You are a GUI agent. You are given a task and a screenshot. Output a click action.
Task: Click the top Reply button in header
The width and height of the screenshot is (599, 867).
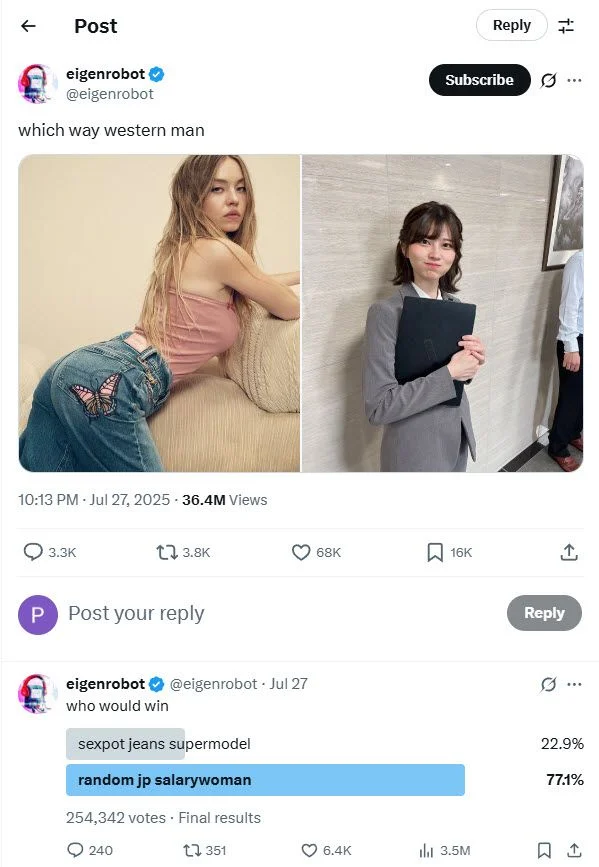[512, 25]
